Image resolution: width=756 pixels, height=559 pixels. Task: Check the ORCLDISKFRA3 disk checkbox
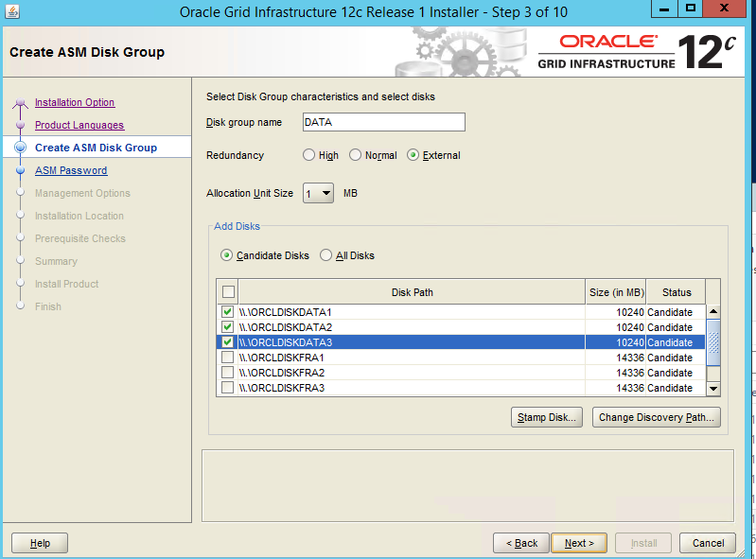pos(227,387)
